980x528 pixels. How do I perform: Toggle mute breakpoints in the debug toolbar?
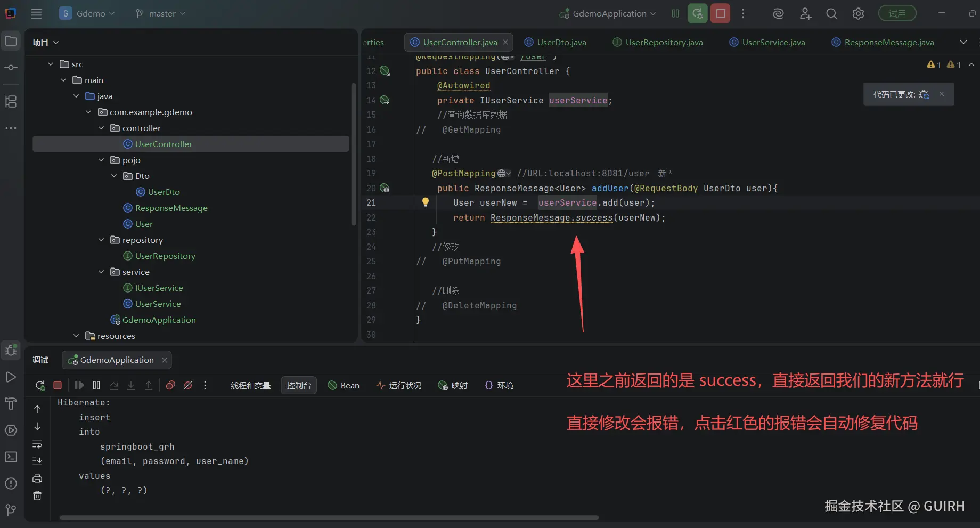point(188,385)
